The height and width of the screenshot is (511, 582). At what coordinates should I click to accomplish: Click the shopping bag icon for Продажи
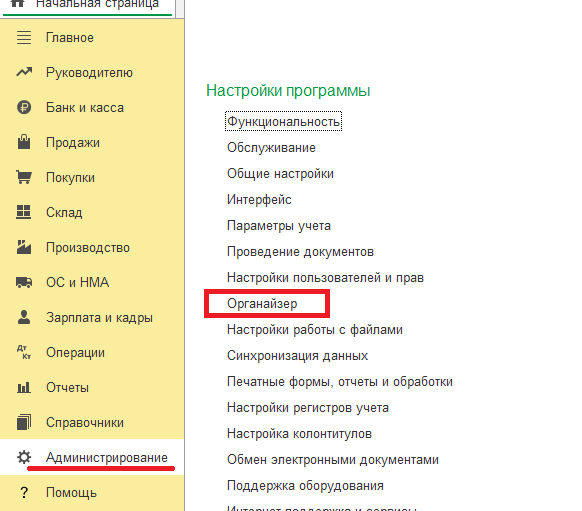pyautogui.click(x=24, y=142)
